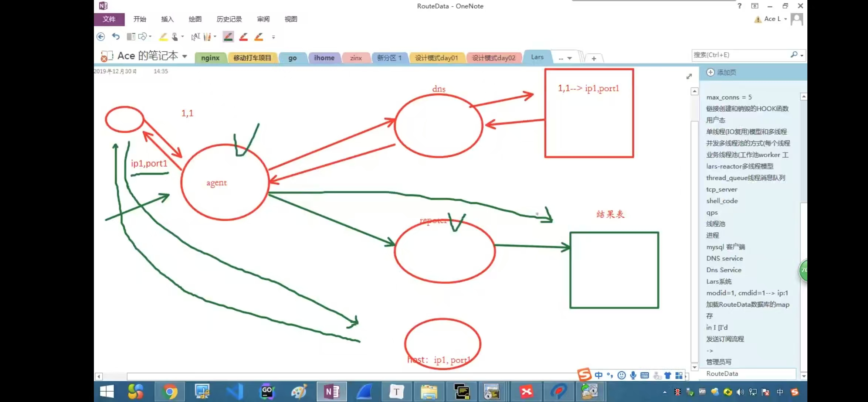Screen dimensions: 868x402
Task: Click the 添加页 add page button
Action: (721, 72)
